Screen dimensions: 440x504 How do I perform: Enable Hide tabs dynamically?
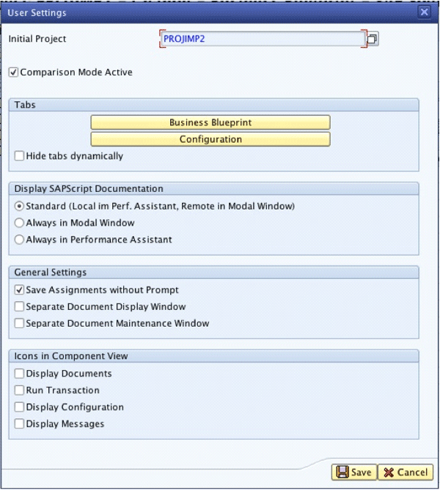20,156
